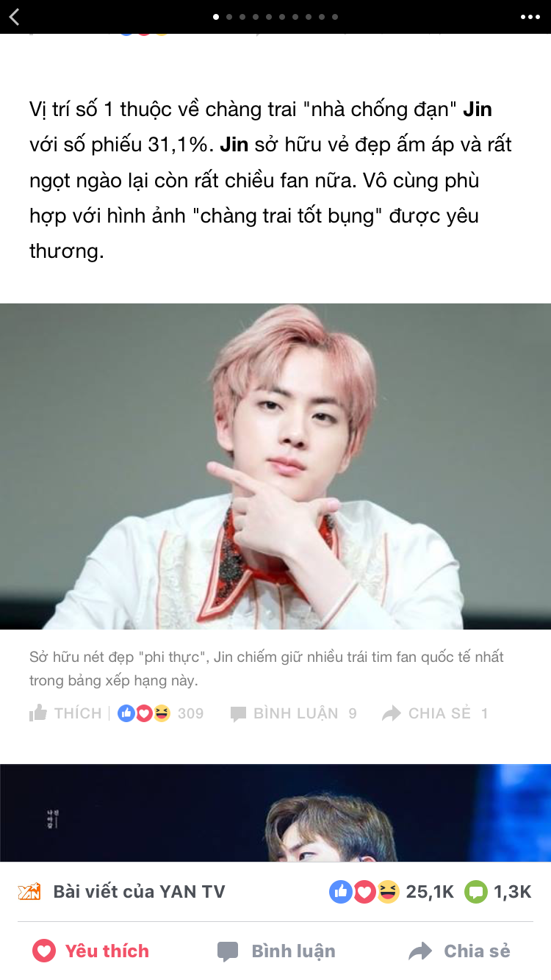View the 309 reactions on the photo
This screenshot has height=980, width=551.
[x=161, y=713]
